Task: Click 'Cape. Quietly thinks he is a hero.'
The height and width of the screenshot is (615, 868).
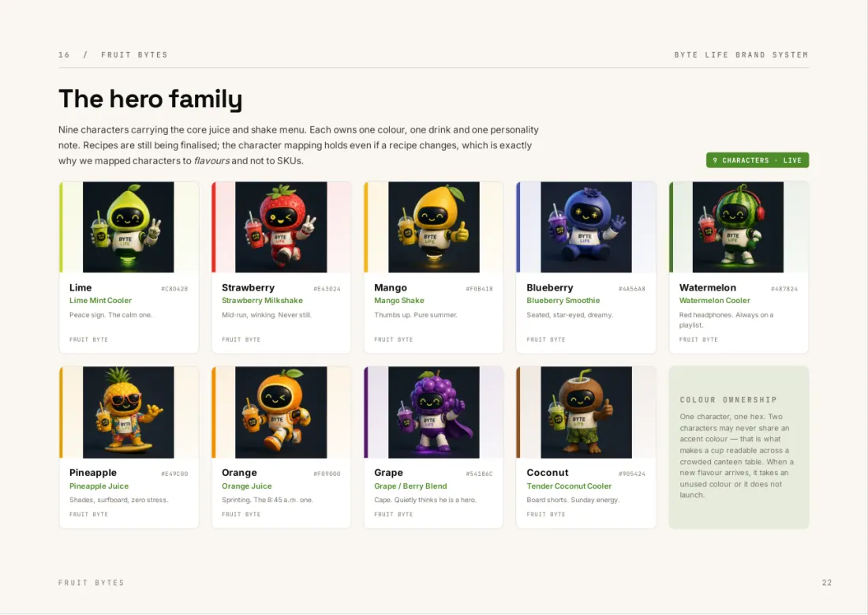Action: (425, 500)
